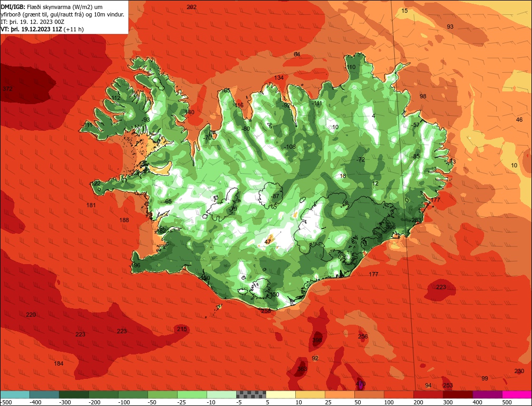Screen dimensions: 532x406
Task: Click the -85 value in East Iceland
Action: [x=415, y=157]
